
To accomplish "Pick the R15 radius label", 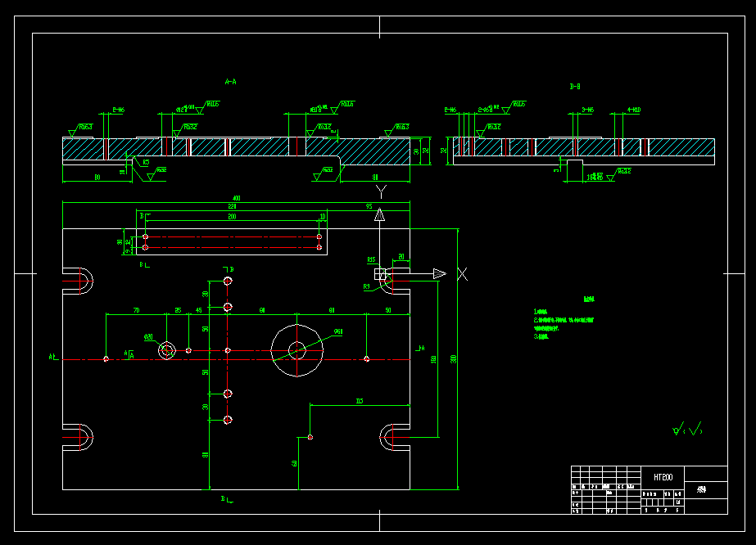I will pos(371,259).
